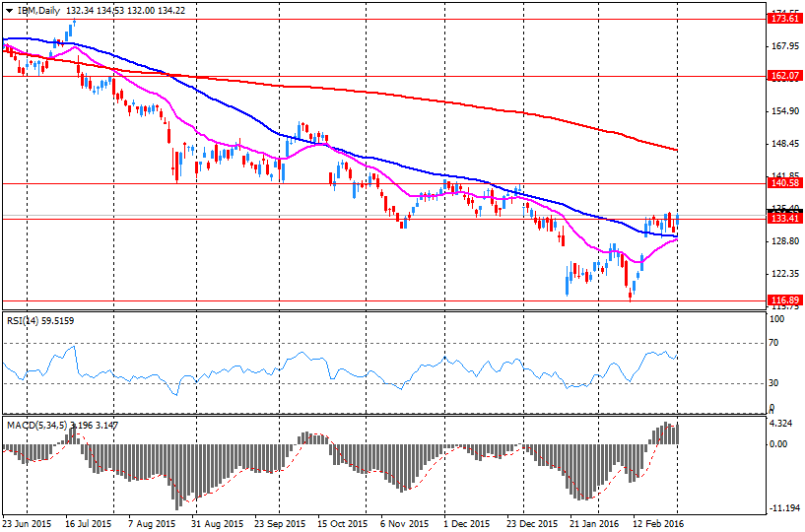805x532 pixels.
Task: Click the 133.41 price level label
Action: coord(785,219)
